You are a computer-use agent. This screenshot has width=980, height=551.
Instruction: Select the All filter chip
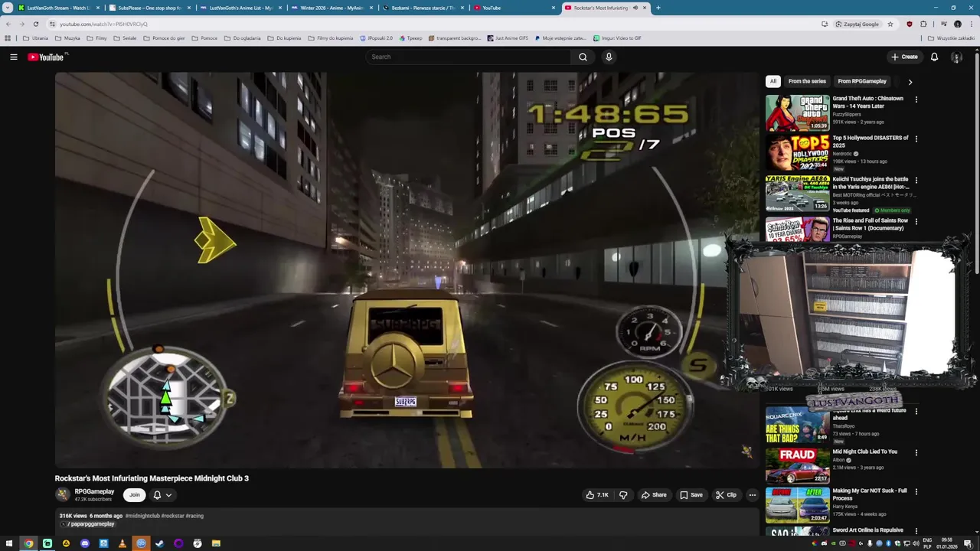(773, 81)
